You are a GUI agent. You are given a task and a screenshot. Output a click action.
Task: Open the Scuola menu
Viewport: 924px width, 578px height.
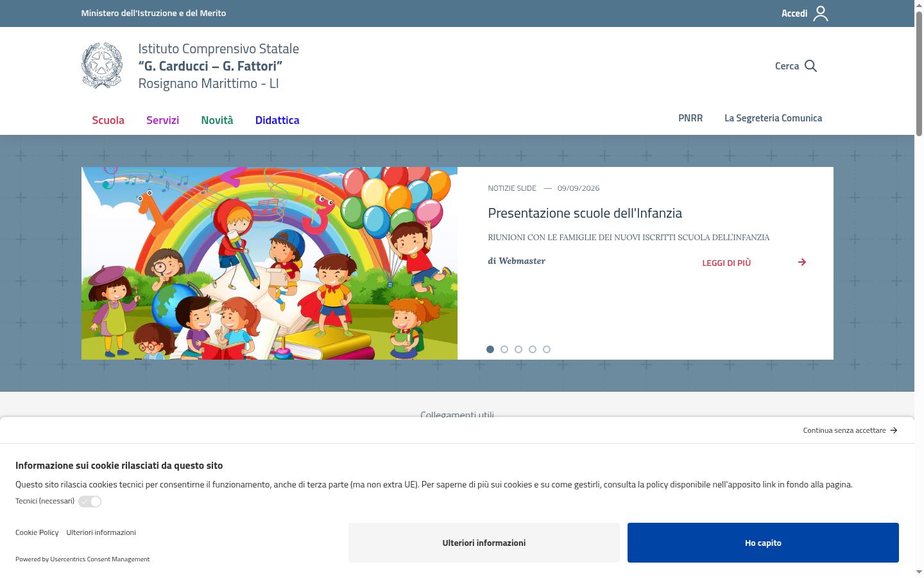(108, 120)
